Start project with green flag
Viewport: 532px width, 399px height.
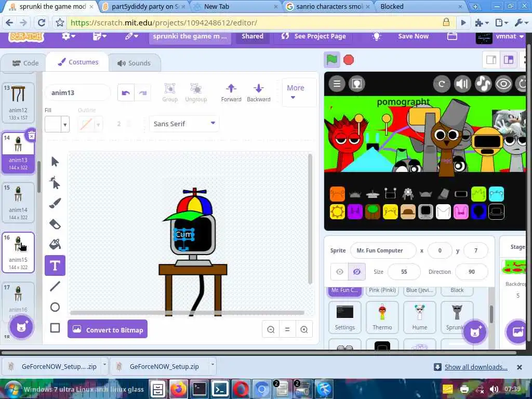coord(331,60)
